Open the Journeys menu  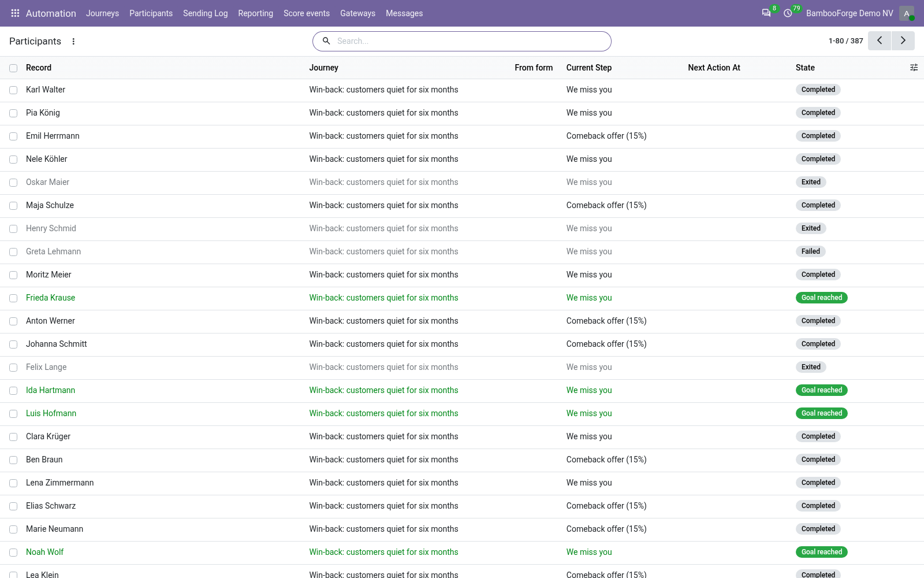102,13
